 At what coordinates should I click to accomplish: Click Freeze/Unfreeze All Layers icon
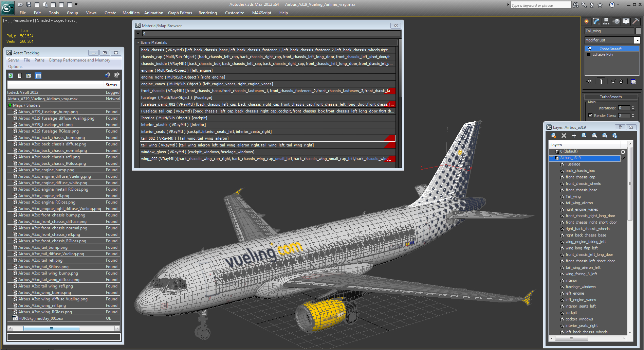coord(615,136)
